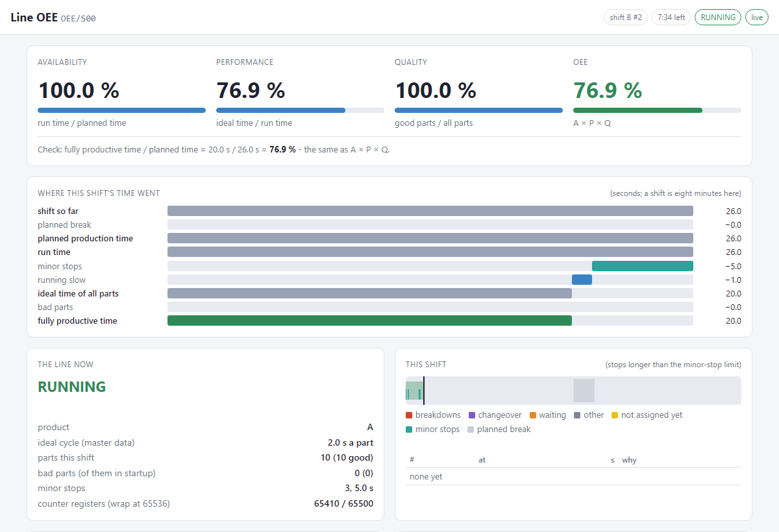The height and width of the screenshot is (532, 779).
Task: Click the 'Line OEE' page title
Action: tap(34, 18)
